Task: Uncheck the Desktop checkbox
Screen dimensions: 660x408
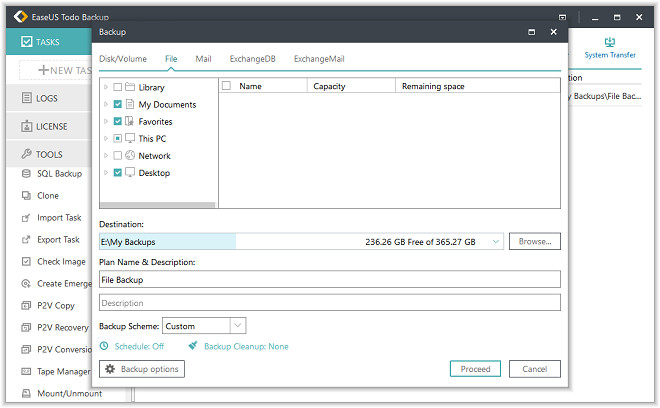Action: (118, 173)
